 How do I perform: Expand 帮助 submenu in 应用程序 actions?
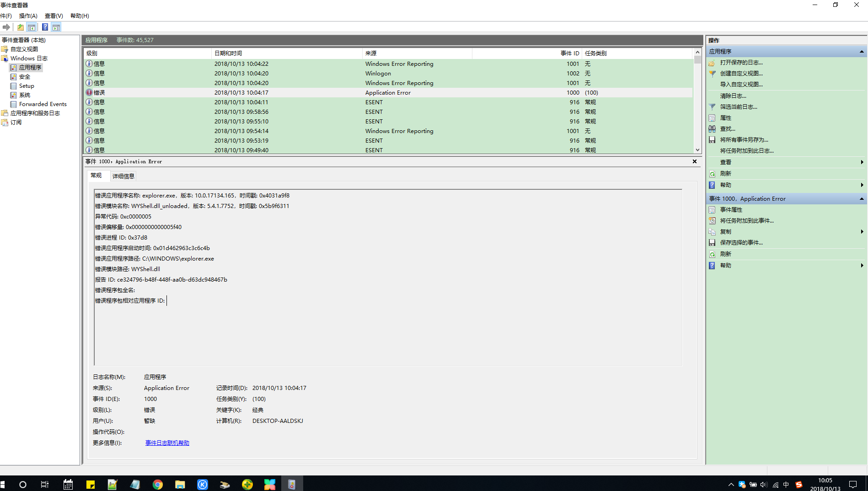pos(862,185)
